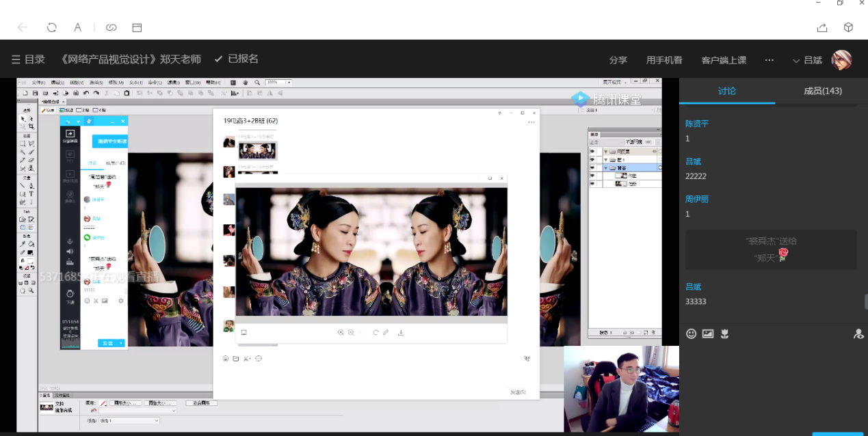Open the font size 'A' setting

[x=78, y=27]
